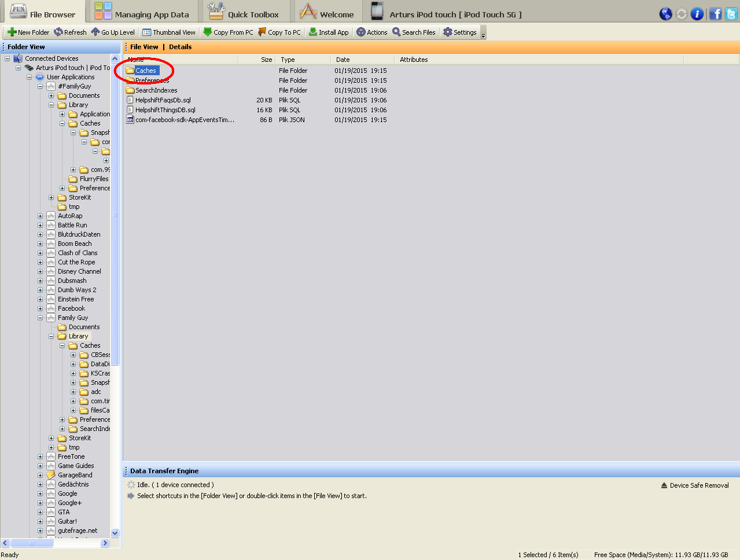
Task: Click the toolbar overflow arrow
Action: pyautogui.click(x=483, y=33)
